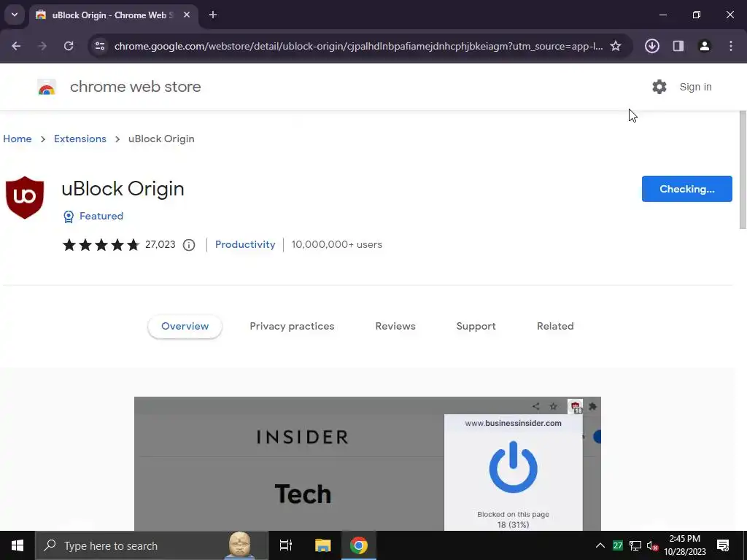Click the 10,000,000+ users text
The width and height of the screenshot is (747, 560).
pyautogui.click(x=337, y=244)
